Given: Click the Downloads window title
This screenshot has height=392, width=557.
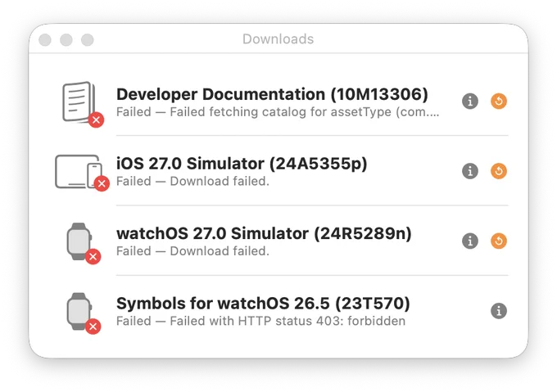Looking at the screenshot, I should (278, 39).
